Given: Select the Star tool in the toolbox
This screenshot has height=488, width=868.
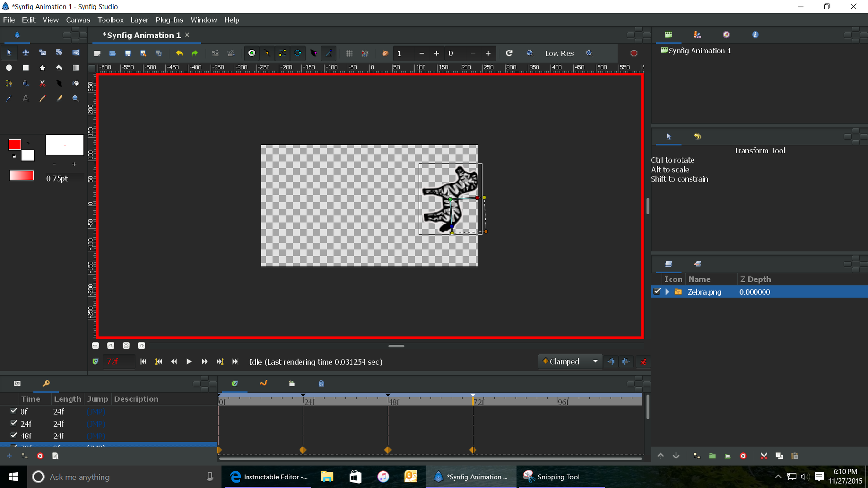Looking at the screenshot, I should [42, 68].
